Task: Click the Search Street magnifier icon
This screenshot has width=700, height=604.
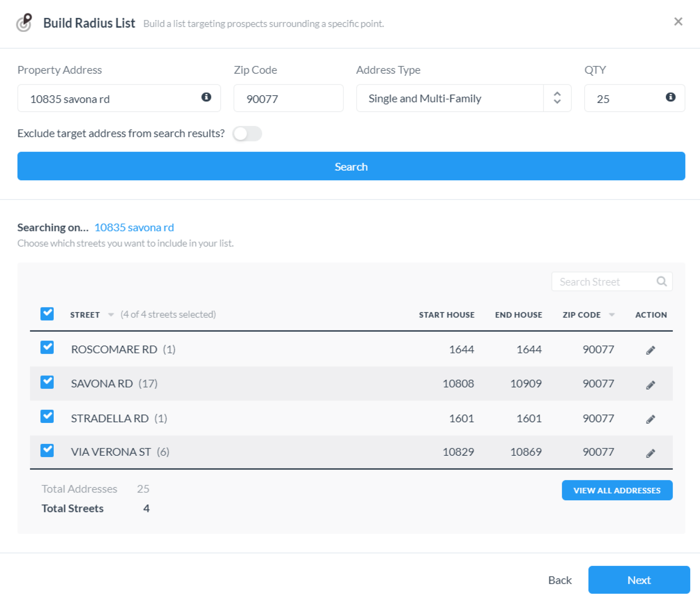Action: pyautogui.click(x=661, y=281)
